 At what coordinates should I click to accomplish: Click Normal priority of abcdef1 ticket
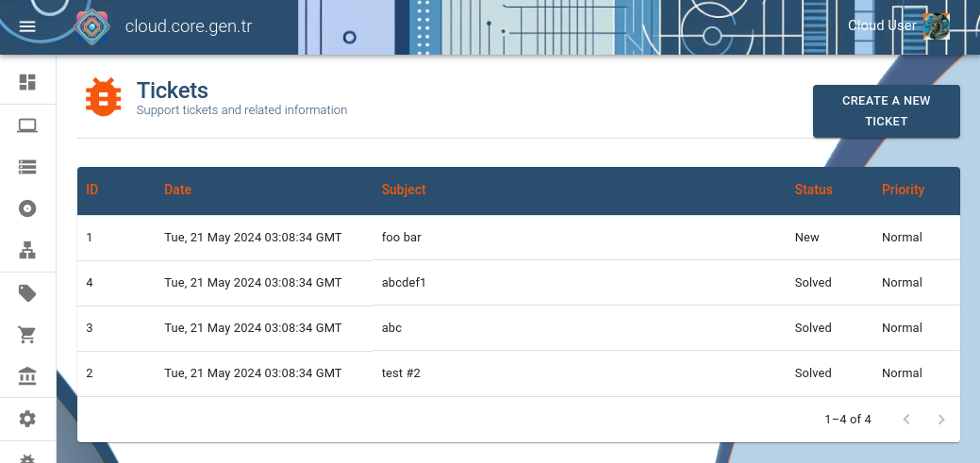902,283
